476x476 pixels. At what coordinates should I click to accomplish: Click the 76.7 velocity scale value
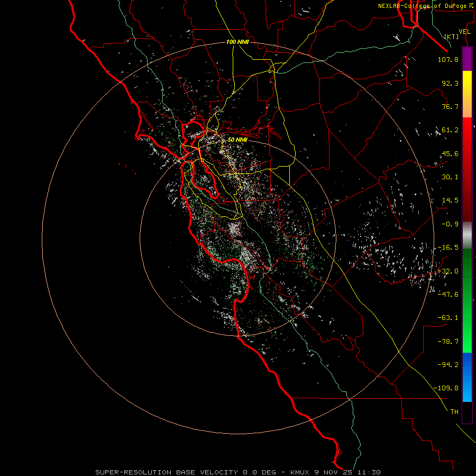[450, 106]
